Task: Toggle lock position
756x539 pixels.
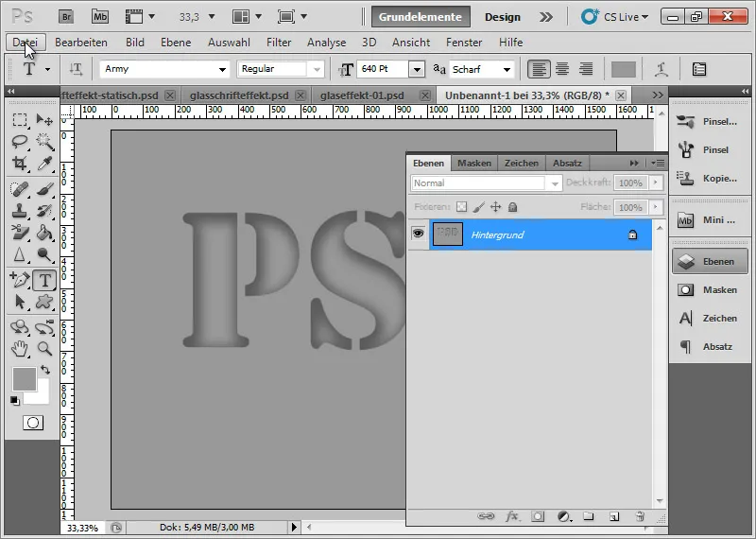Action: click(x=495, y=207)
